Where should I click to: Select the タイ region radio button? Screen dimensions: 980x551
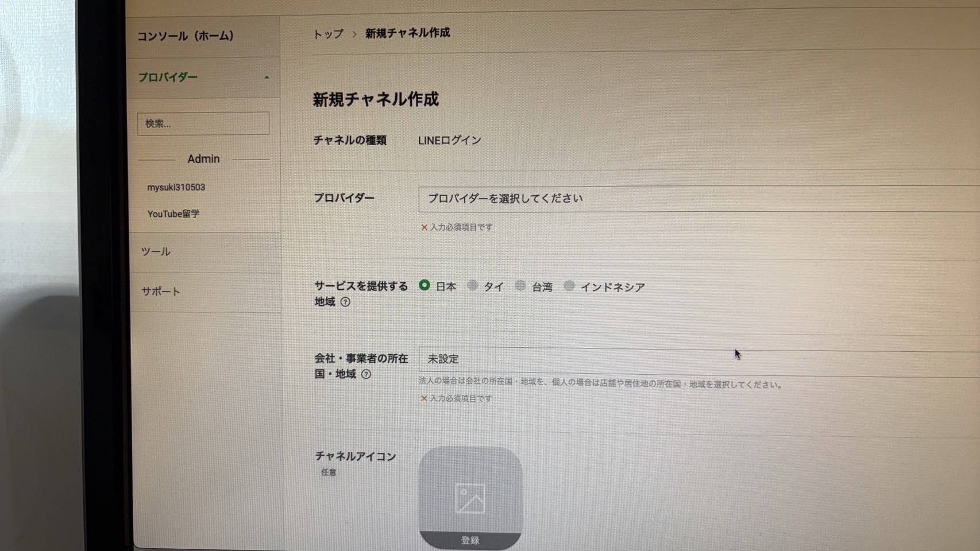pos(472,285)
